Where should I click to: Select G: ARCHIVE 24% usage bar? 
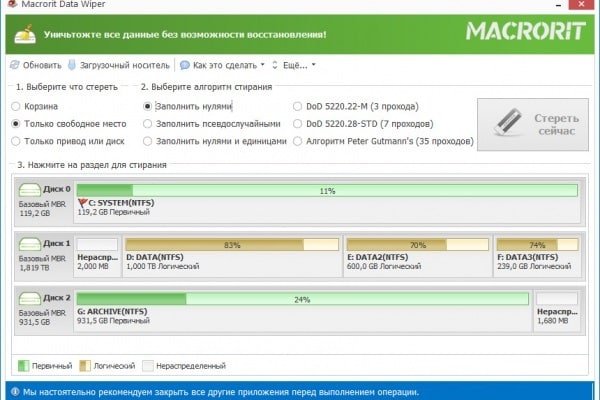[x=303, y=299]
